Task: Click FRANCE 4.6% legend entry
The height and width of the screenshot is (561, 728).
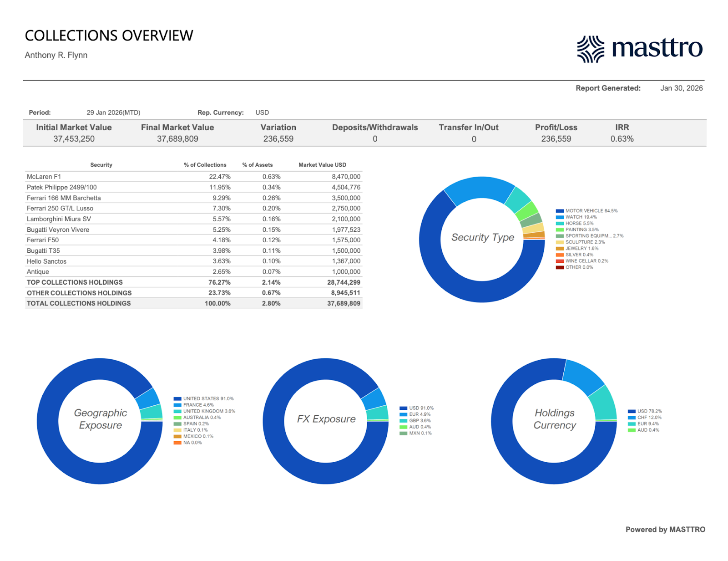Action: click(x=194, y=405)
